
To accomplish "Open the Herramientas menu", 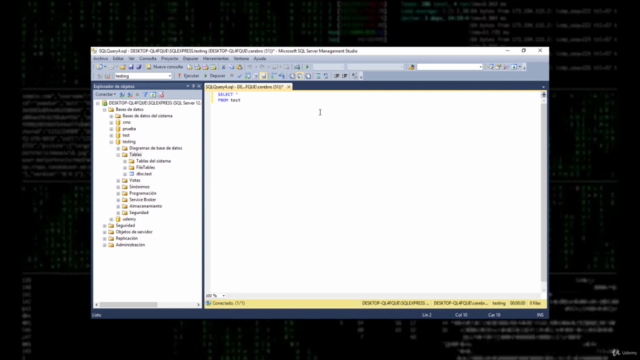I will pos(216,58).
